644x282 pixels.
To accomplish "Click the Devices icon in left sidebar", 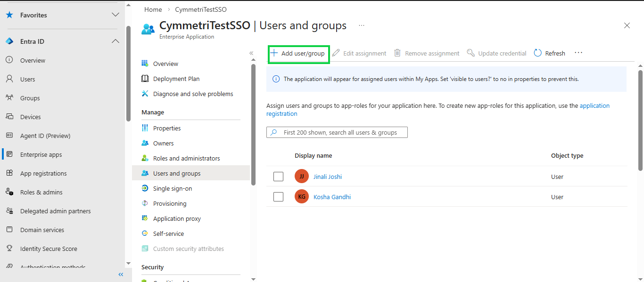I will [x=9, y=117].
